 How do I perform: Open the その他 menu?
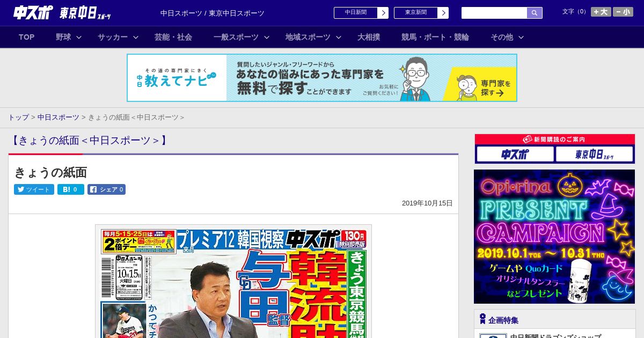coord(502,37)
